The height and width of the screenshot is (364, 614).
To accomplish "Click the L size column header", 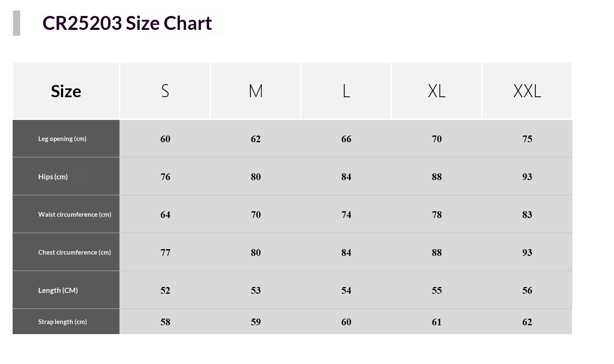I will 346,91.
